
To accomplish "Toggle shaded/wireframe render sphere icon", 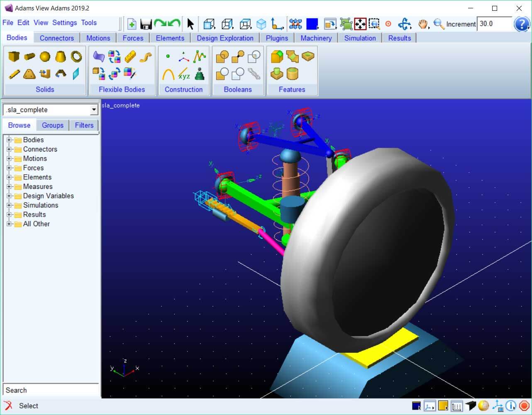I will pos(483,405).
